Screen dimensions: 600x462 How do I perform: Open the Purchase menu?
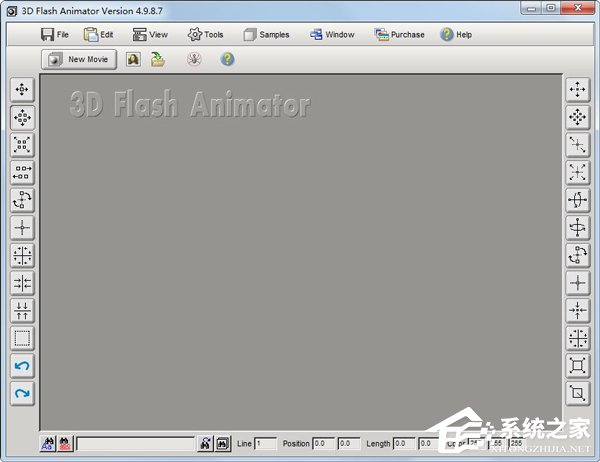click(x=399, y=35)
